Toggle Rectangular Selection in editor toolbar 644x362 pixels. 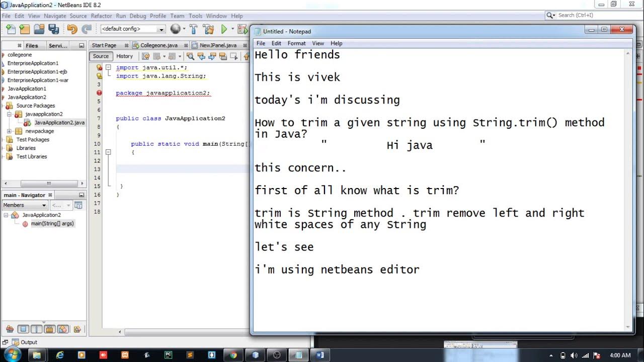coord(234,56)
